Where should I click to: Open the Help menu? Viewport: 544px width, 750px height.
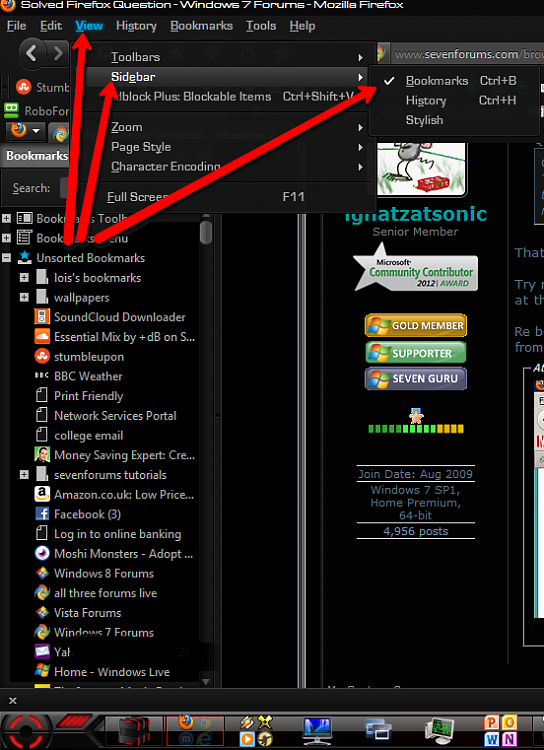click(x=302, y=26)
